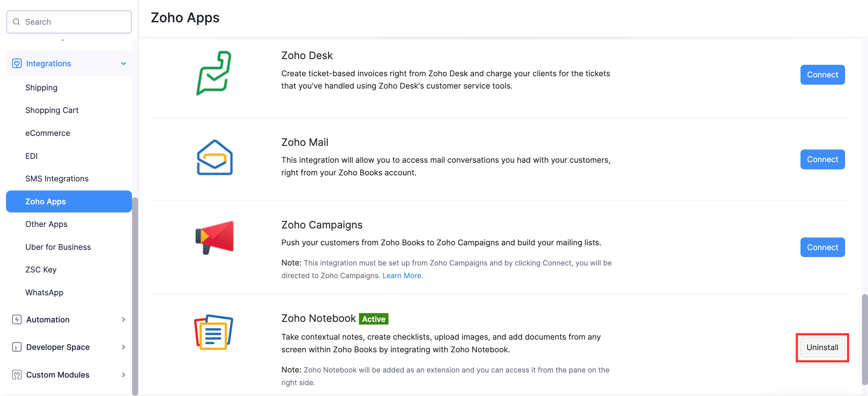The width and height of the screenshot is (868, 396).
Task: Collapse the Integrations section chevron
Action: pos(123,63)
